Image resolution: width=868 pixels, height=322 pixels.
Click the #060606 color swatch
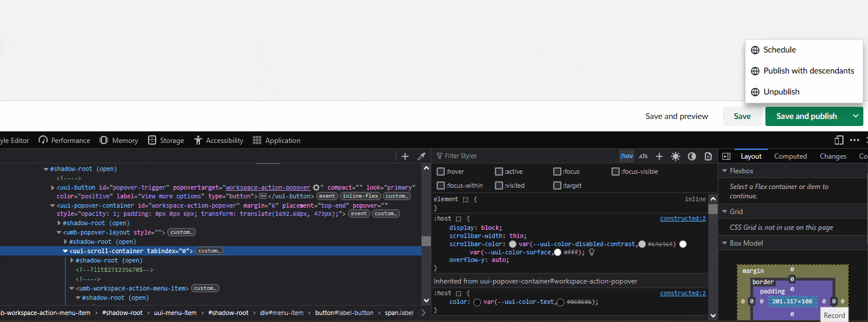(561, 302)
